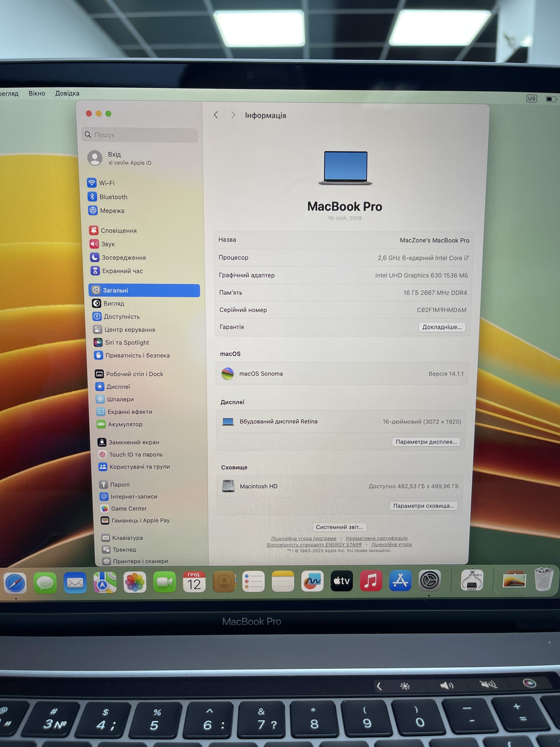Open the ENERGY STAR compliance link

pyautogui.click(x=314, y=544)
